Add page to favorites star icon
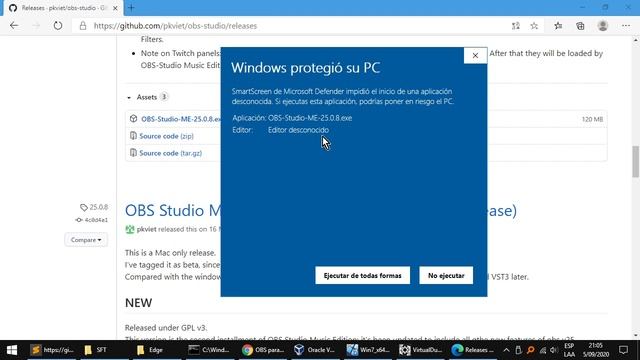This screenshot has width=640, height=360. coord(534,26)
